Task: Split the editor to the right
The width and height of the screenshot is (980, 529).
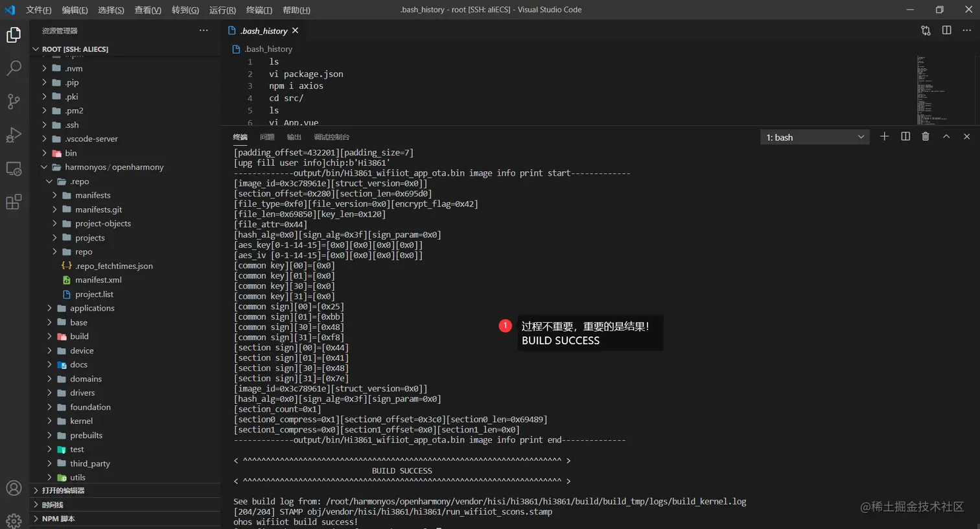Action: point(946,30)
